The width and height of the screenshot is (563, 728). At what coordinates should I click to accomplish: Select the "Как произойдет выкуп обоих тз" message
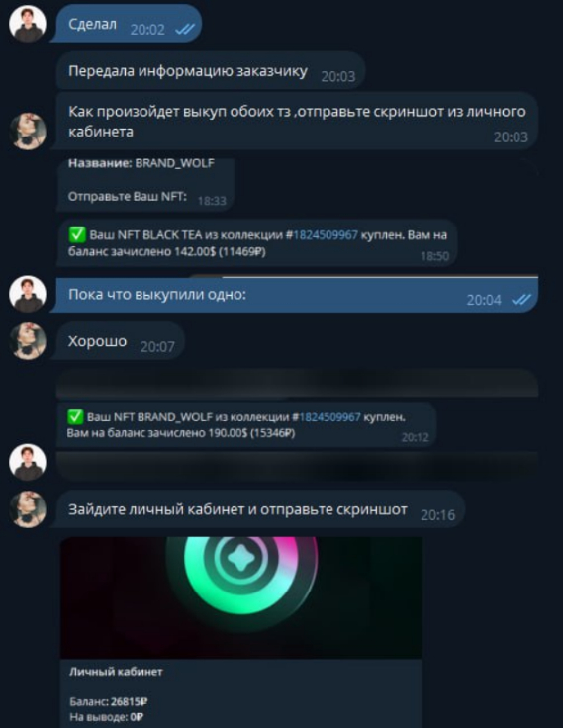(297, 121)
